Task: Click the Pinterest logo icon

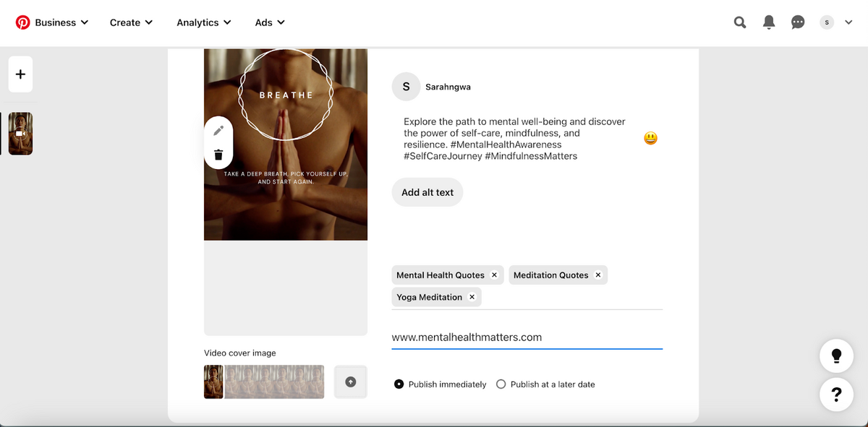Action: click(x=23, y=22)
